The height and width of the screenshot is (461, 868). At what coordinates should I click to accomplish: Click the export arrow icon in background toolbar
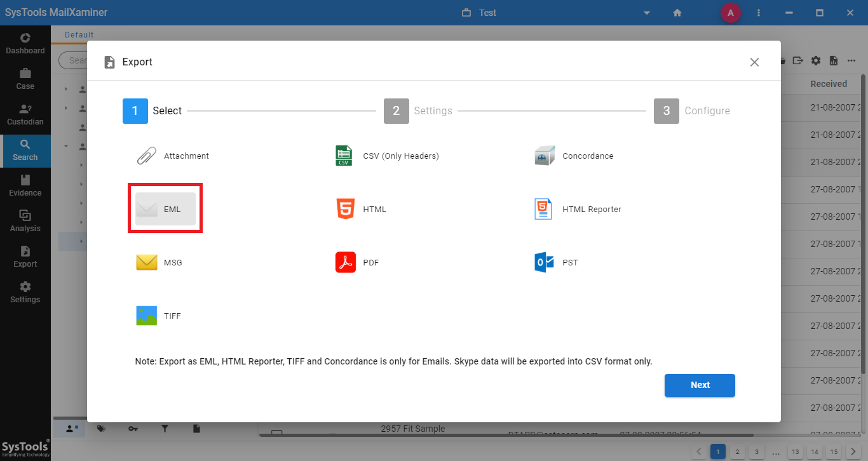pos(798,60)
